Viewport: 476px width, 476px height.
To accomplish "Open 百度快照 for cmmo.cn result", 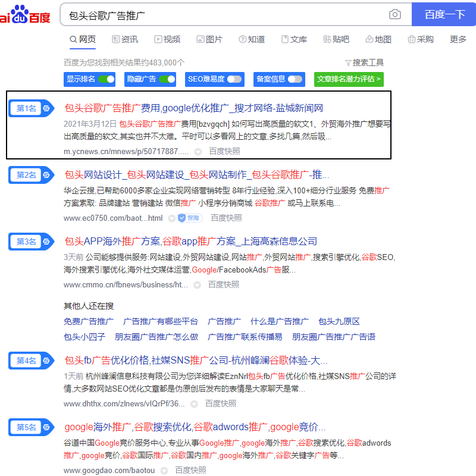I will [224, 285].
